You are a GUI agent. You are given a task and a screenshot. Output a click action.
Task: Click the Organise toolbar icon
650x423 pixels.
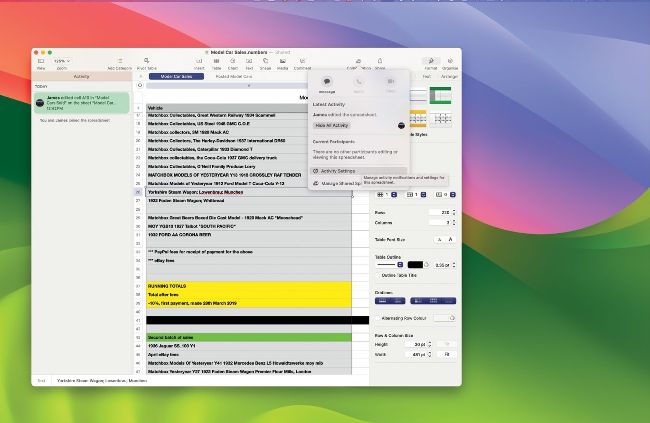tap(450, 63)
